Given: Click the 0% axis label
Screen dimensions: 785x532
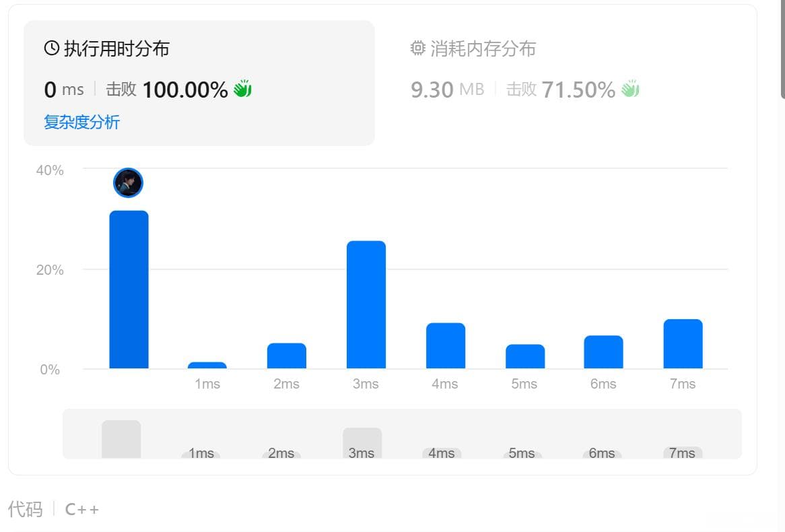Looking at the screenshot, I should [50, 370].
